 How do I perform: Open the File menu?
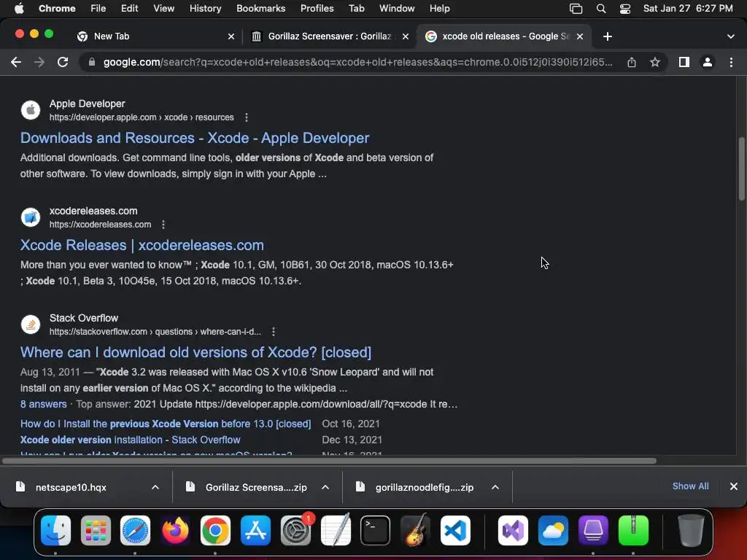pos(98,9)
